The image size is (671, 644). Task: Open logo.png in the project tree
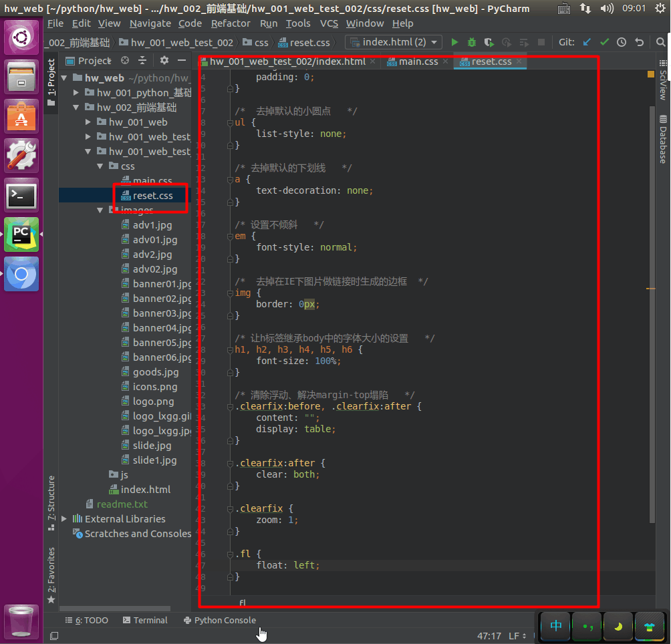[153, 401]
